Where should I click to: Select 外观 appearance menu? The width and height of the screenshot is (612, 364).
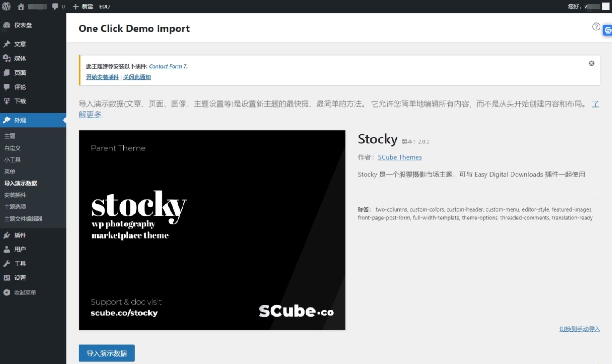point(33,120)
